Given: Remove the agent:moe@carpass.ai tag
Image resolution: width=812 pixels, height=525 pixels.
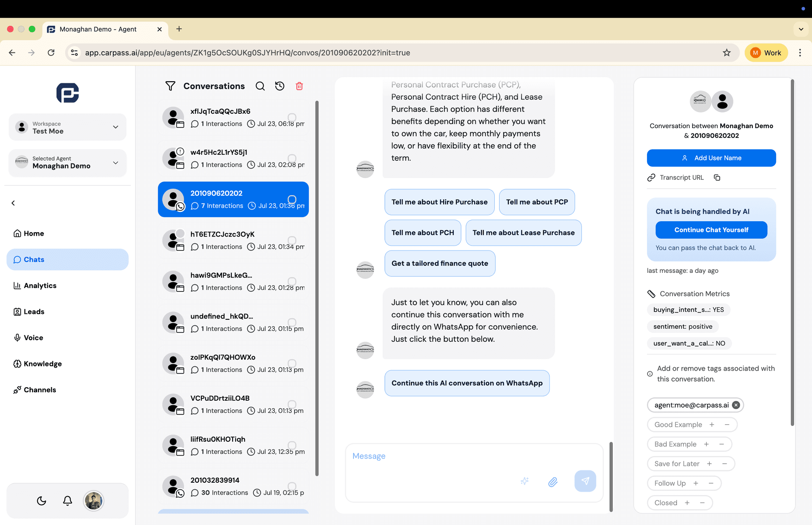Looking at the screenshot, I should coord(736,405).
